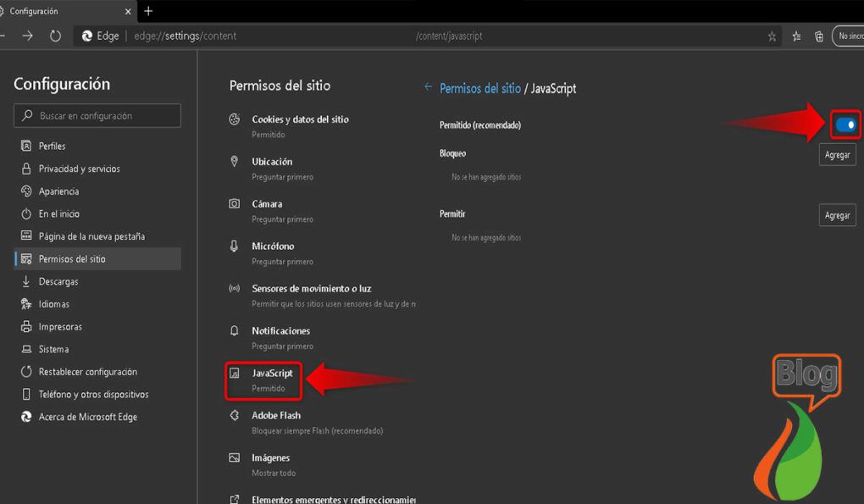The image size is (864, 504).
Task: Open Cámara permission via camera icon
Action: [x=235, y=203]
